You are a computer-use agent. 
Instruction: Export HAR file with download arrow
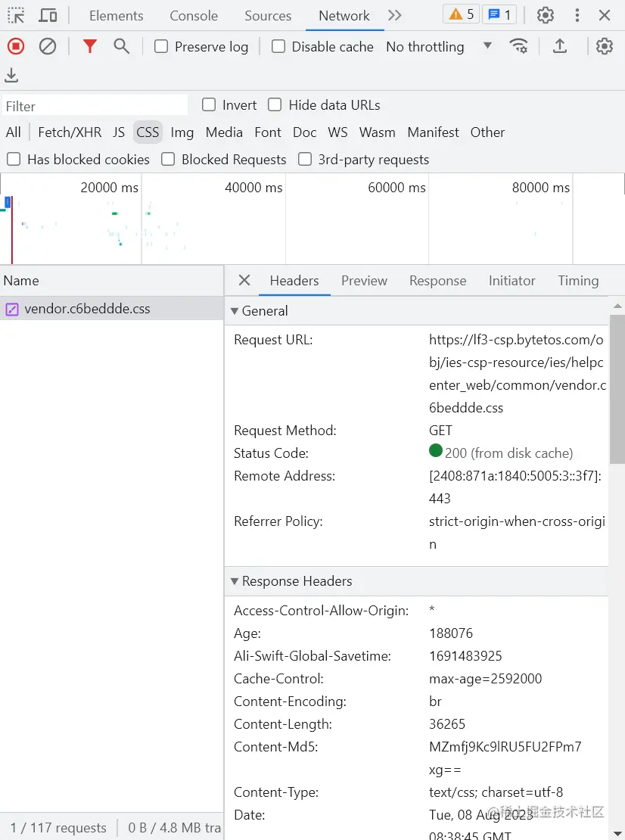click(x=11, y=76)
